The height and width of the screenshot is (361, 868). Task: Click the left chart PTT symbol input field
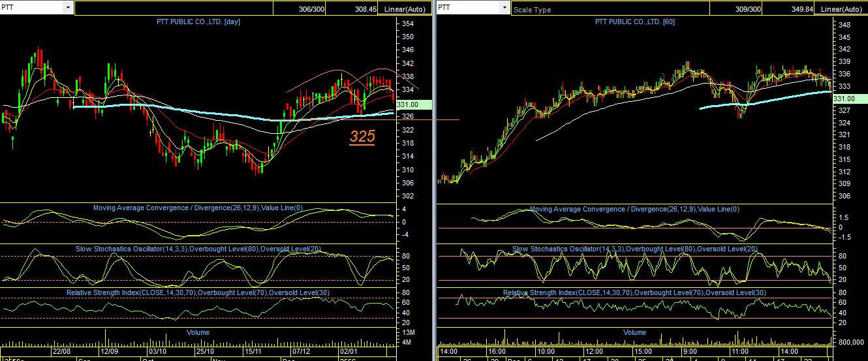tap(32, 8)
